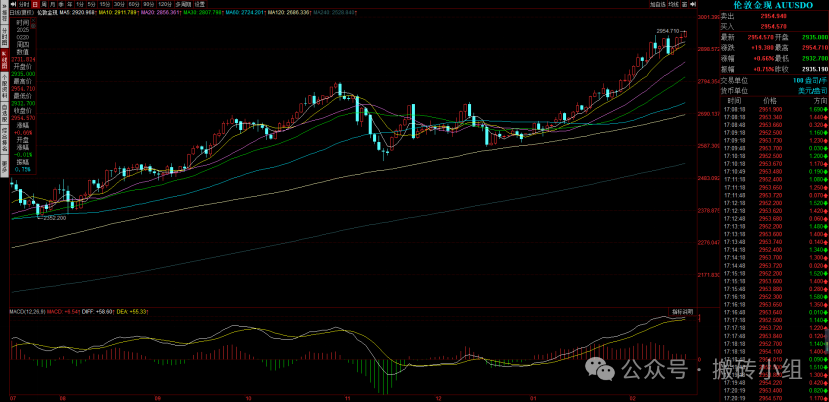Select the 年 yearly period
This screenshot has height=402, width=829.
(x=70, y=4)
